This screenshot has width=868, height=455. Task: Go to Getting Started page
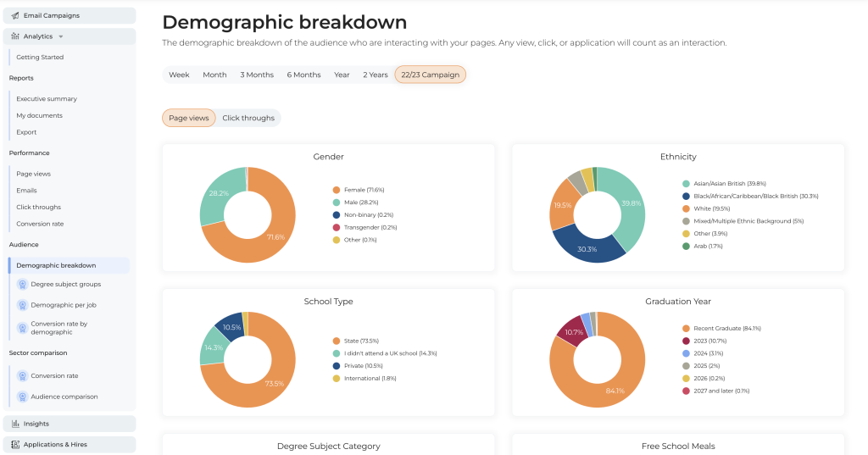[x=40, y=57]
